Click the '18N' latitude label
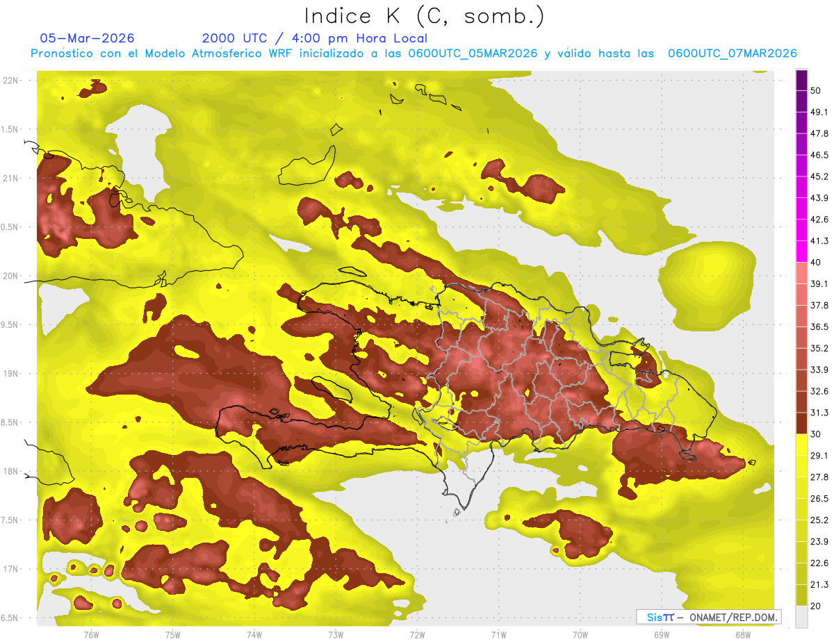Viewport: 834px width, 644px height. pyautogui.click(x=10, y=471)
